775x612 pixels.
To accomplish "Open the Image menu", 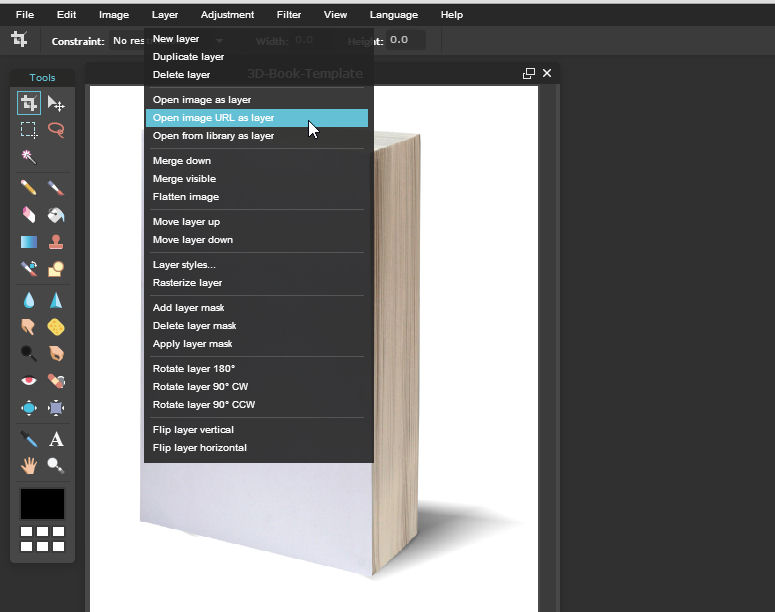I will pyautogui.click(x=114, y=15).
